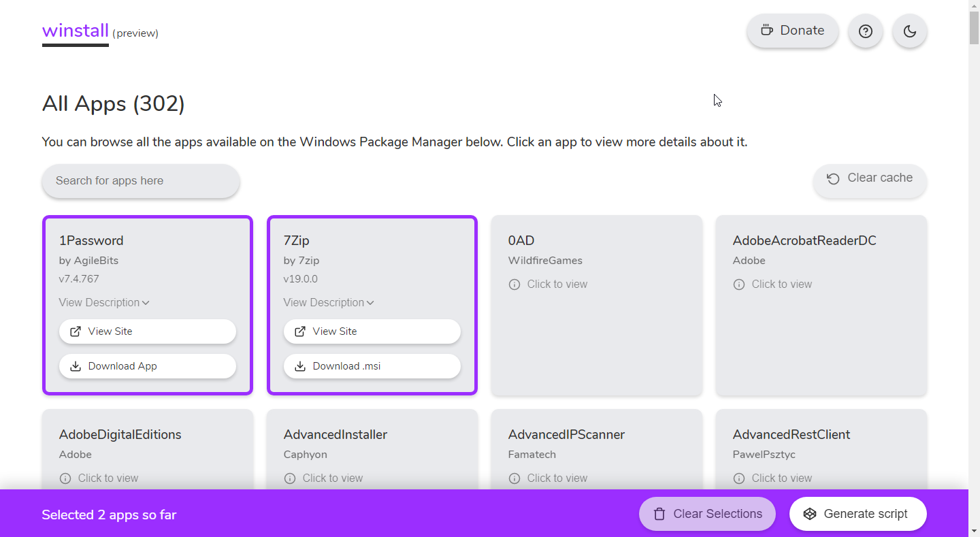Click the help question mark icon

(865, 31)
